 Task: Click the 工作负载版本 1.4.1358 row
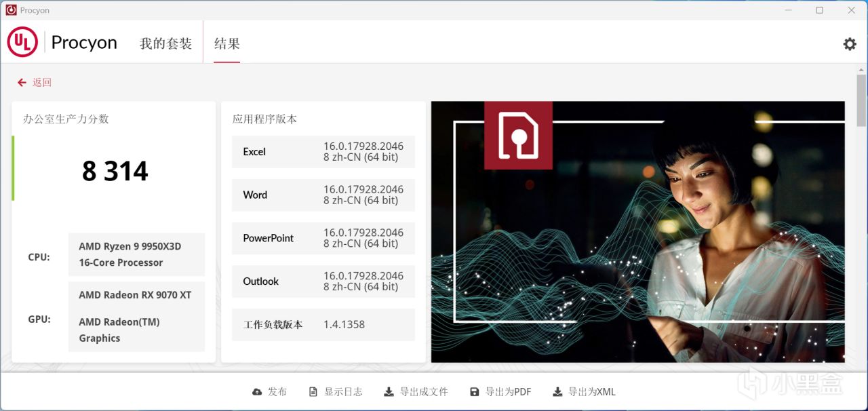point(323,325)
